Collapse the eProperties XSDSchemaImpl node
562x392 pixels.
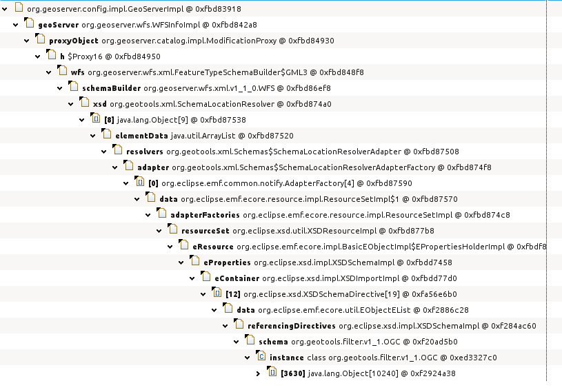point(182,262)
